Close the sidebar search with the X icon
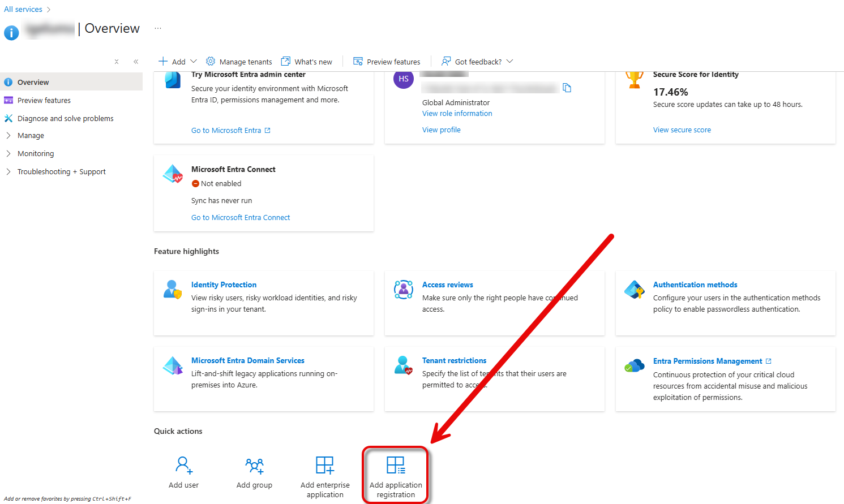 click(x=117, y=62)
